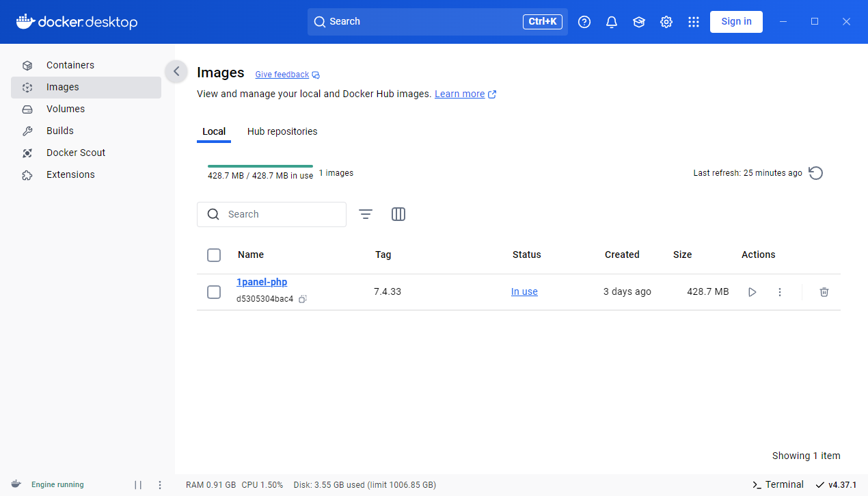Open the apps grid icon
Viewport: 868px width, 496px height.
tap(694, 22)
